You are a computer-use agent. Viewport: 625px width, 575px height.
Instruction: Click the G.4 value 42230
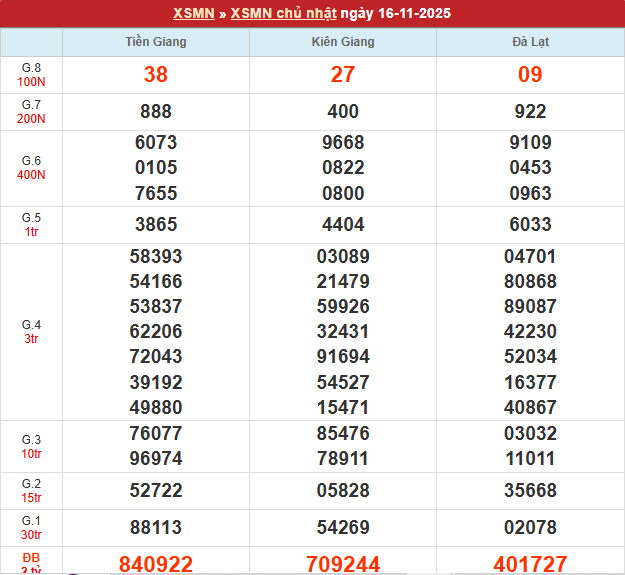click(x=531, y=332)
